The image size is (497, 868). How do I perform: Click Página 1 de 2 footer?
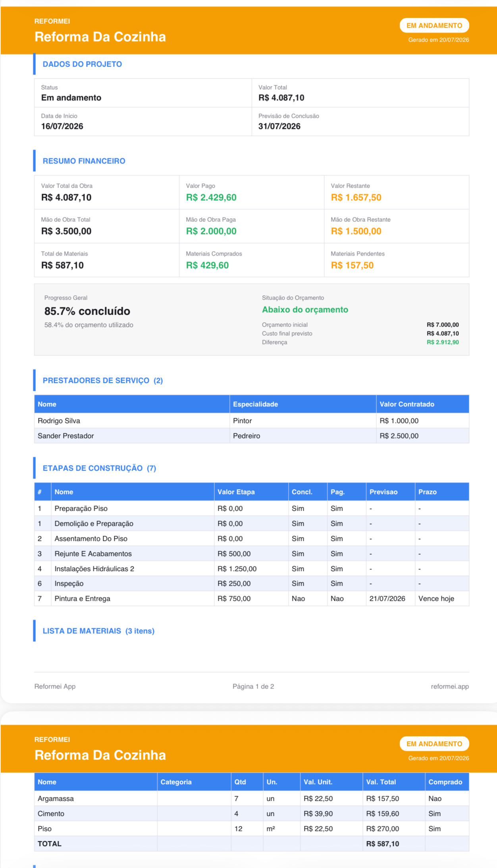click(253, 686)
